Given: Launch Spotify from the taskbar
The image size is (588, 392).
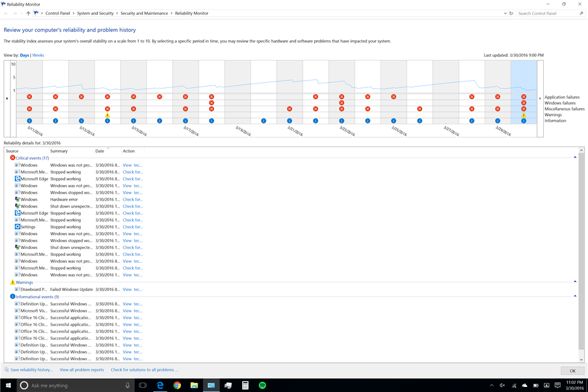Looking at the screenshot, I should [x=262, y=385].
